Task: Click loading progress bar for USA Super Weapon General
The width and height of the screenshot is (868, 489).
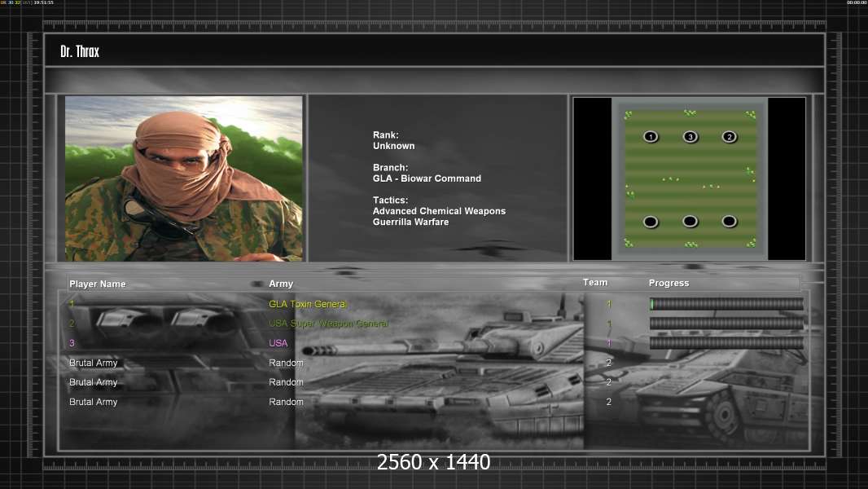Action: pos(726,324)
